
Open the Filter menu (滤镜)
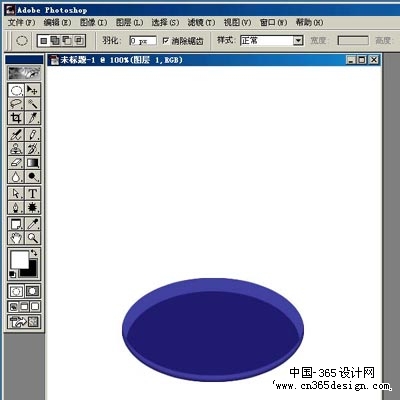(x=201, y=22)
